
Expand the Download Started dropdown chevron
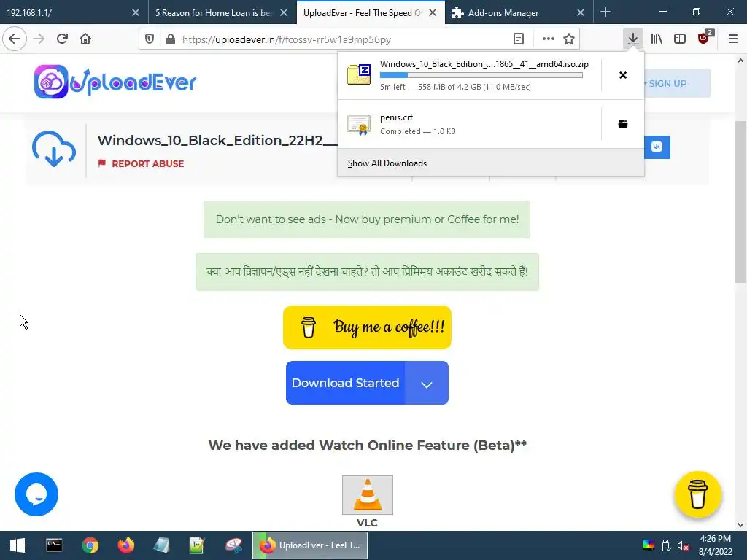[426, 384]
